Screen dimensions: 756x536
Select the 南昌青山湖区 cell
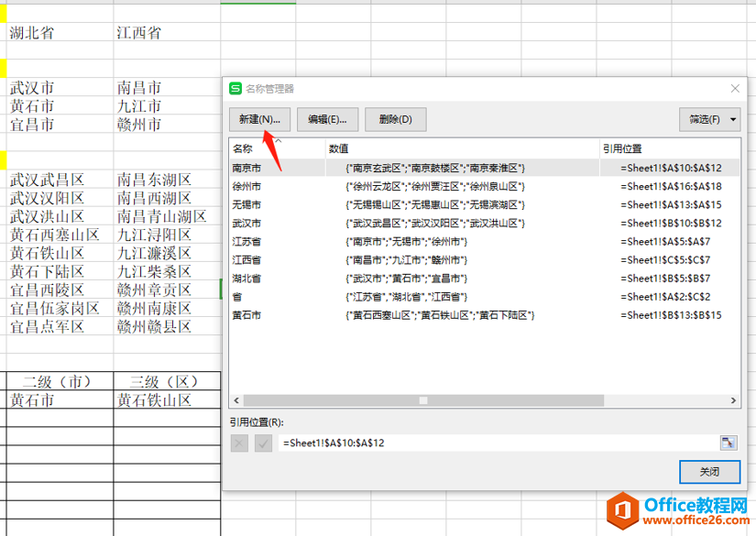click(x=167, y=216)
